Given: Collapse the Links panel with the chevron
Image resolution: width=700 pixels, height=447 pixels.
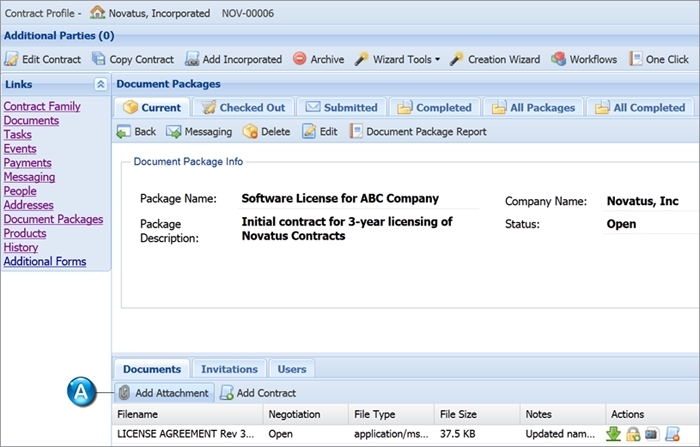Looking at the screenshot, I should tap(100, 84).
